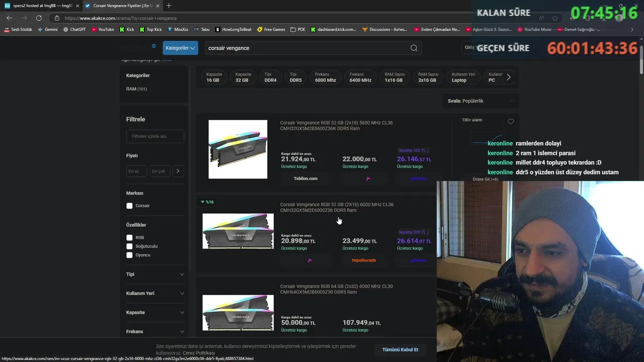Show more bookmarks with the overflow chevron
The width and height of the screenshot is (644, 362).
tap(632, 30)
